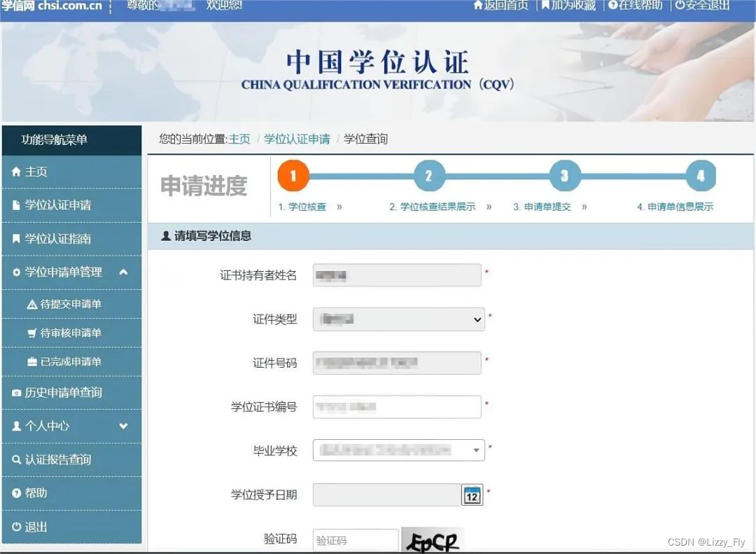This screenshot has height=554, width=756.
Task: Click the magnifier icon beside 认证报告查询
Action: [16, 459]
